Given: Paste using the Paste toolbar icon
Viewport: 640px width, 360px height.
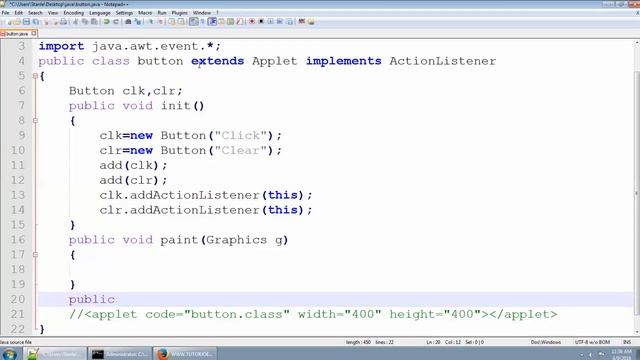Looking at the screenshot, I should click(94, 22).
